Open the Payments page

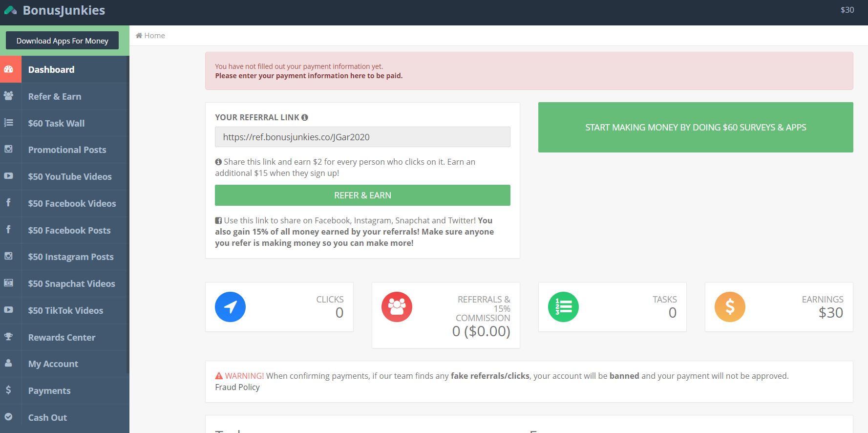(64, 390)
